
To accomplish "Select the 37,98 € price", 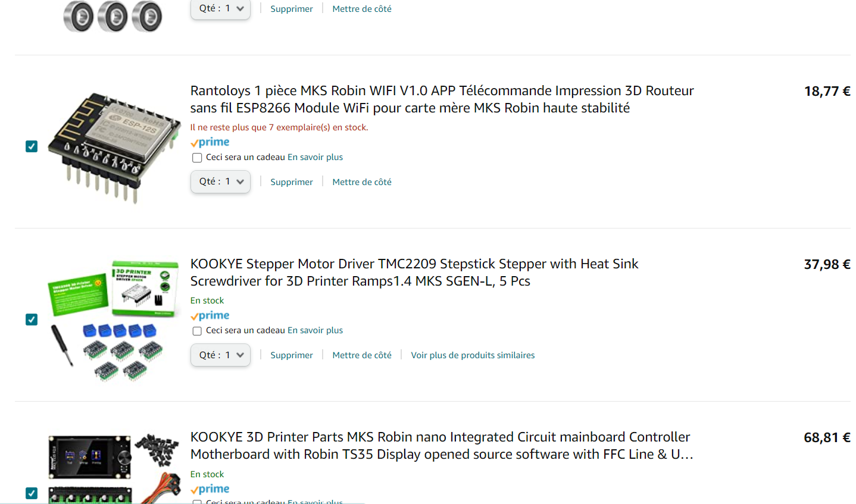I will (x=827, y=264).
